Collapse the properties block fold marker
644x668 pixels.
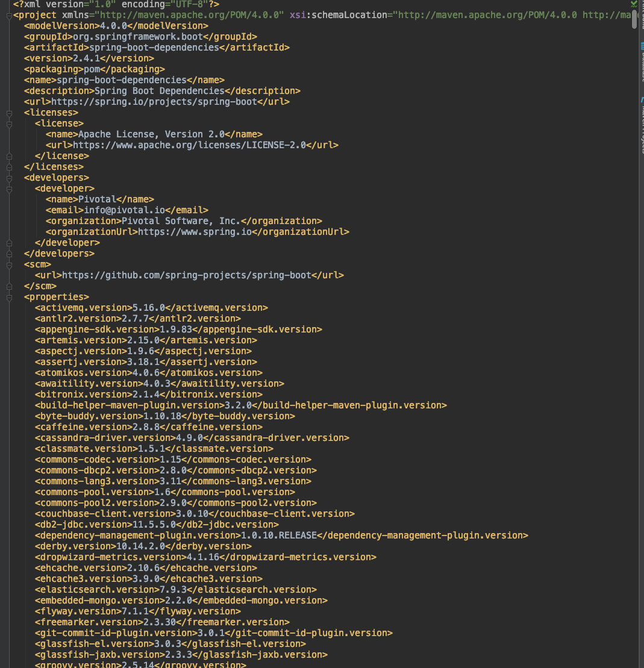click(9, 298)
